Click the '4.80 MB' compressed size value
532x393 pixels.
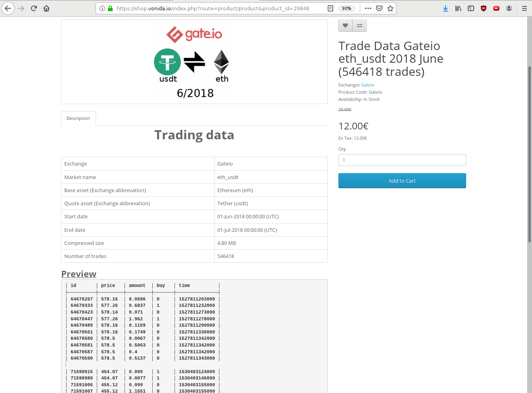pyautogui.click(x=227, y=243)
